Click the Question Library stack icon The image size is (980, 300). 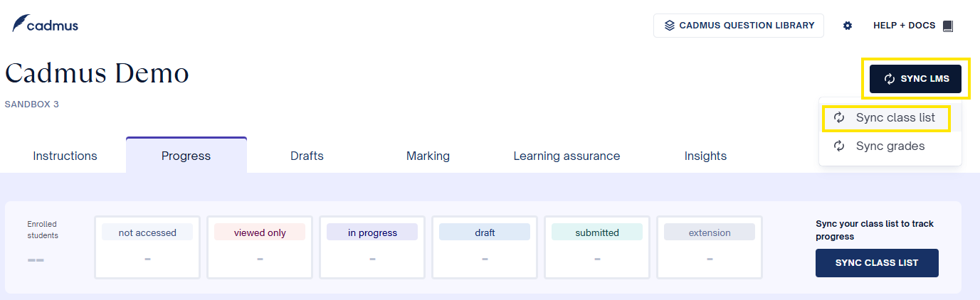[669, 26]
